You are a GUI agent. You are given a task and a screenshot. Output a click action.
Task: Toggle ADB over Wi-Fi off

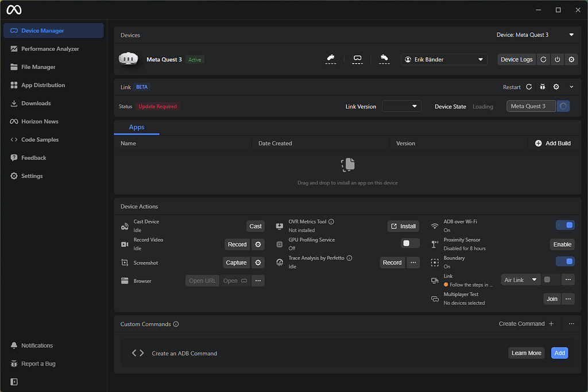[x=565, y=226]
